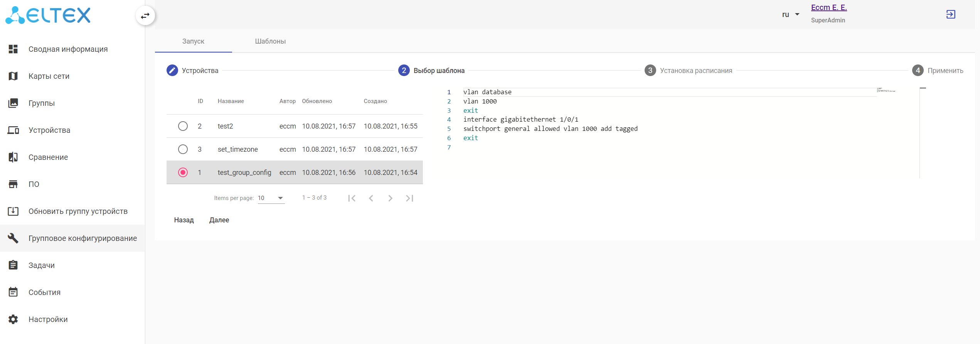This screenshot has height=344, width=980.
Task: Select the test_group_config radio button
Action: click(183, 173)
